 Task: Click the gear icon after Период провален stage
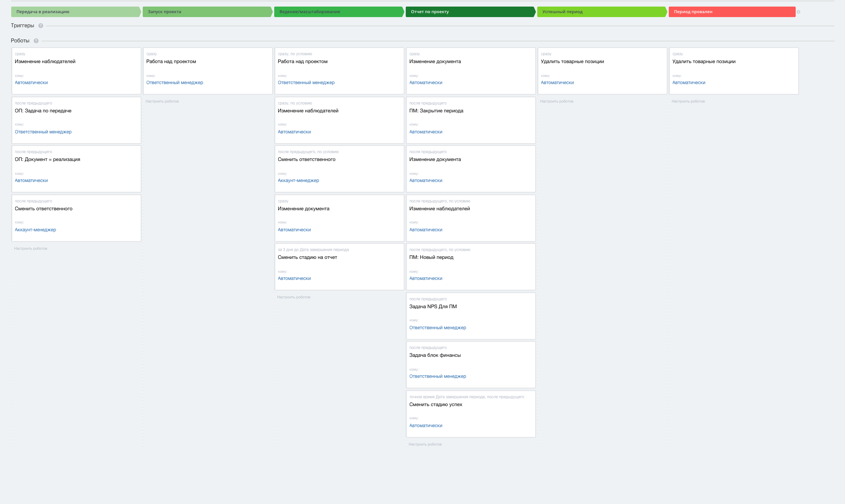click(x=798, y=12)
